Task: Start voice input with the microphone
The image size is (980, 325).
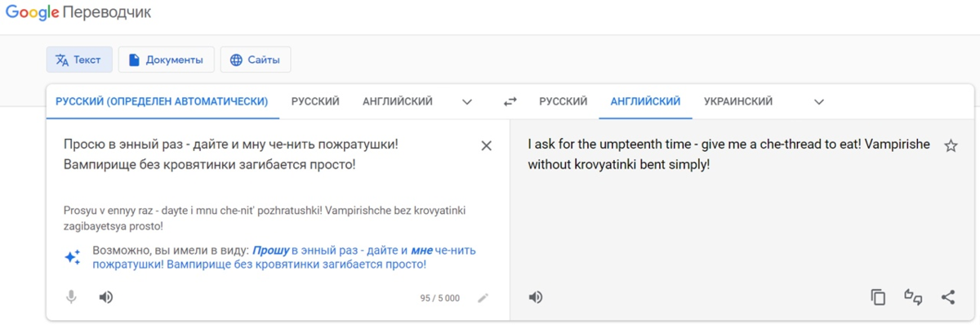Action: pyautogui.click(x=72, y=297)
